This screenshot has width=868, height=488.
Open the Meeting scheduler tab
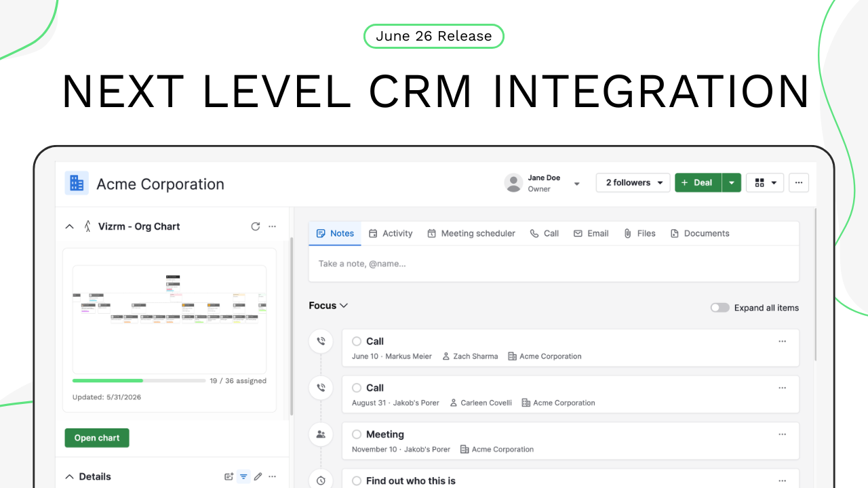[x=471, y=233]
